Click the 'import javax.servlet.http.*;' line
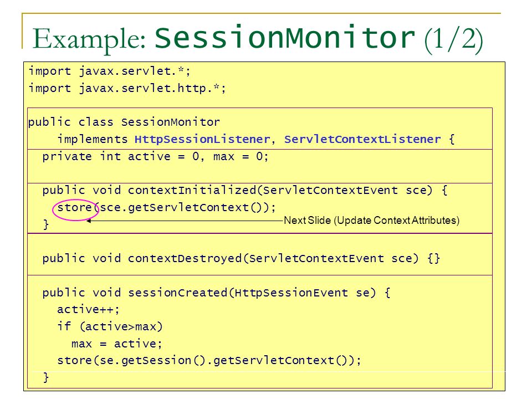This screenshot has width=532, height=399. point(127,88)
